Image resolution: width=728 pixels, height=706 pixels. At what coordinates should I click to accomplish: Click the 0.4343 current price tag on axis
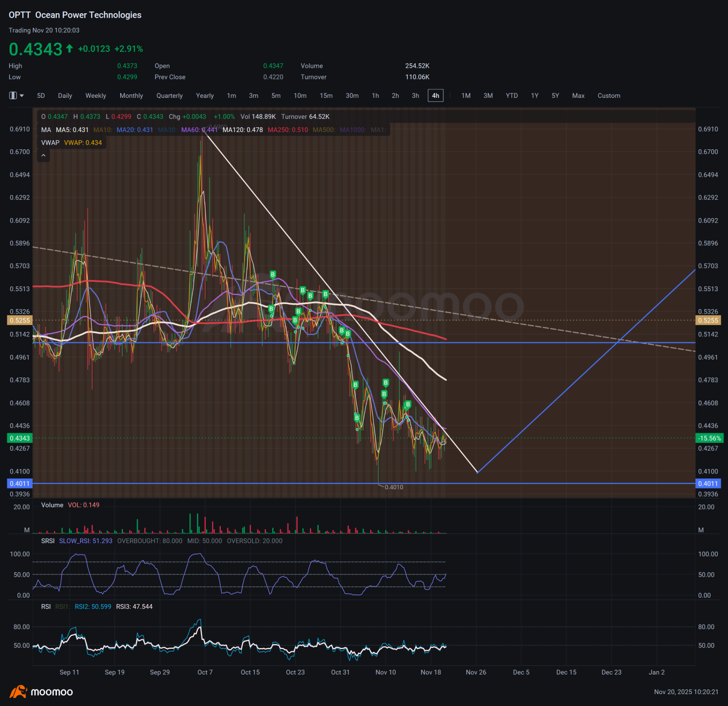(x=20, y=438)
